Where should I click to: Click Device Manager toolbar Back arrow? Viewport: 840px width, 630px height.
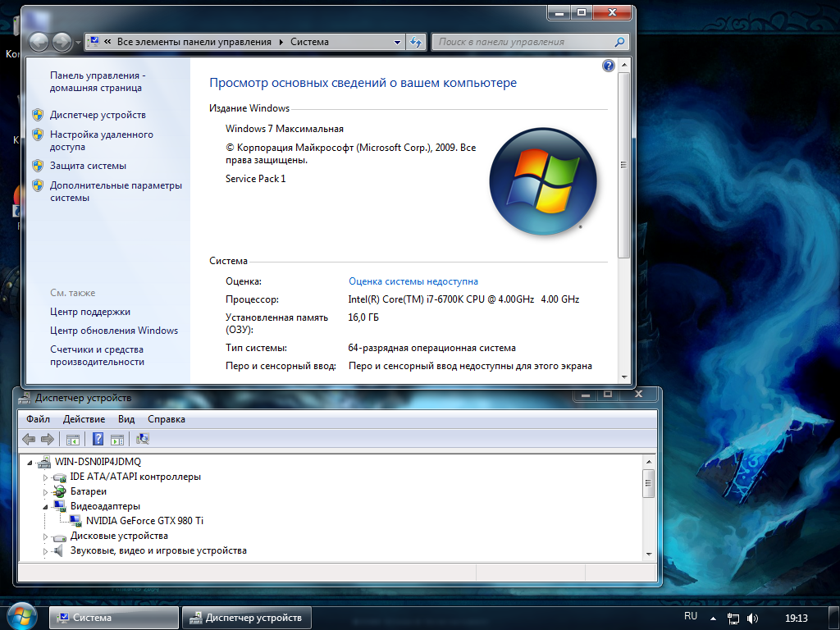pos(29,440)
